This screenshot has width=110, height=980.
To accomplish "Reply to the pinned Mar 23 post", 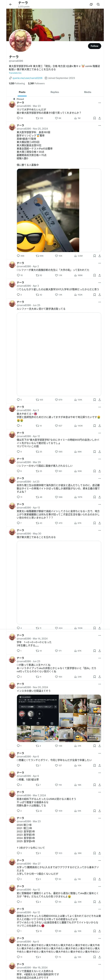I will click(x=18, y=118).
